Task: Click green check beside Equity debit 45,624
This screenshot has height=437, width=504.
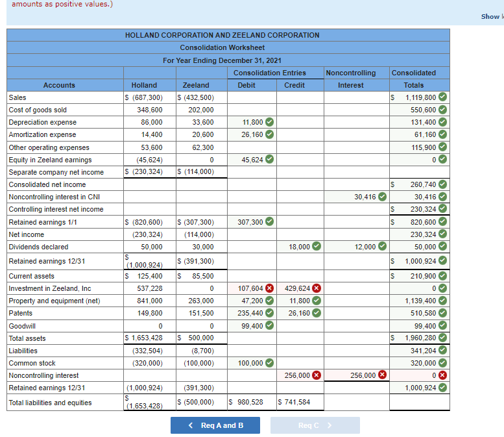Action: (269, 159)
